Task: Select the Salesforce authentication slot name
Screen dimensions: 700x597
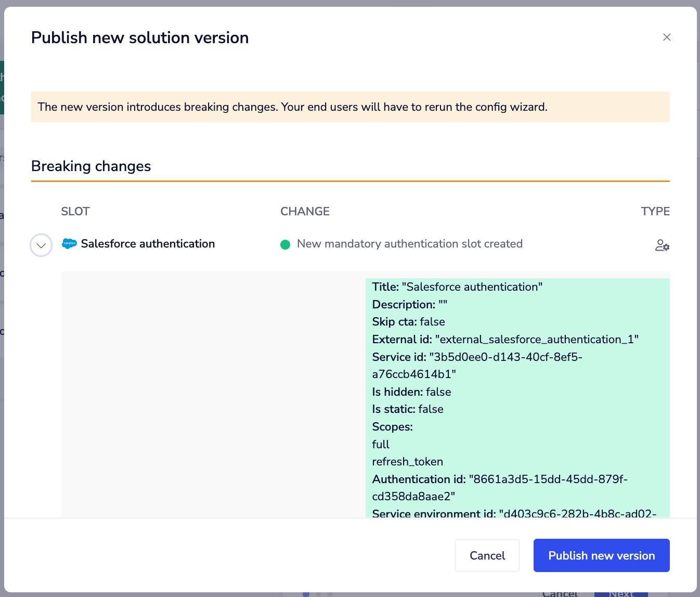Action: [148, 243]
